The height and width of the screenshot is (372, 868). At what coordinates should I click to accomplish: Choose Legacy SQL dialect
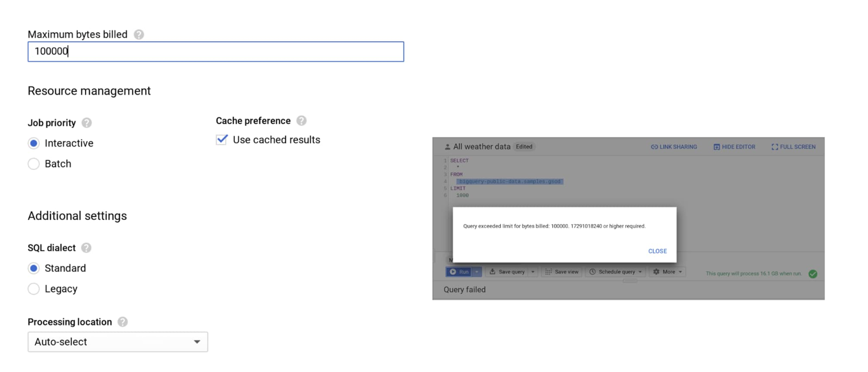click(x=34, y=289)
